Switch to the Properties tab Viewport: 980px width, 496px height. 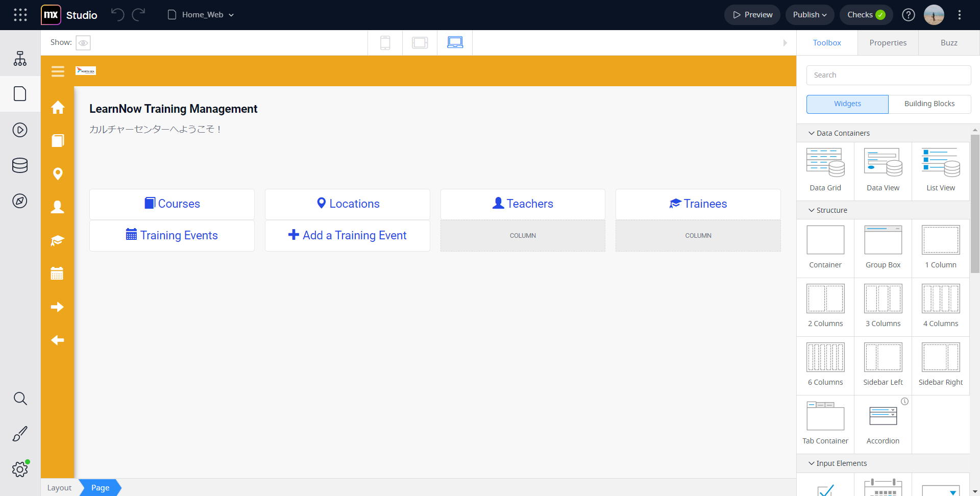click(888, 43)
